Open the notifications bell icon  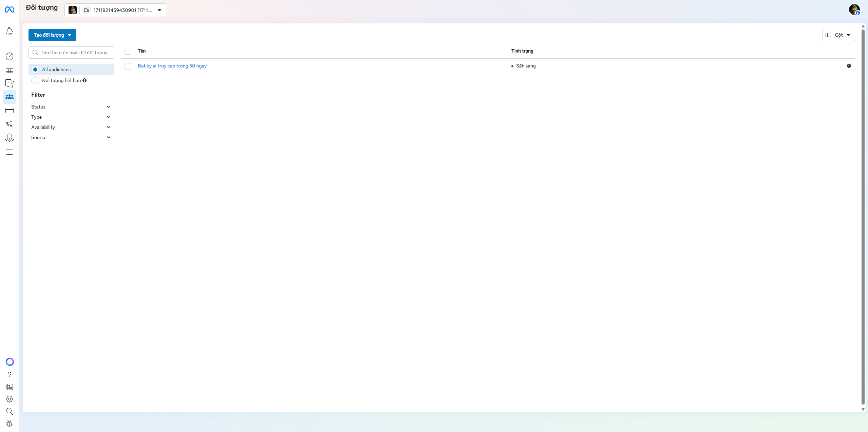pos(10,31)
